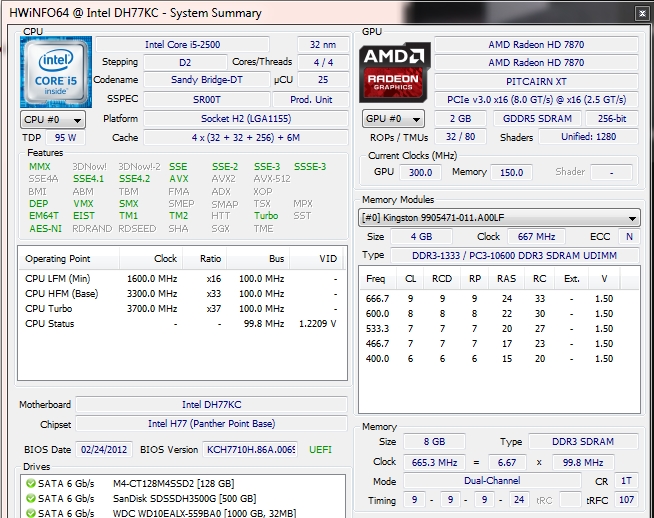Image resolution: width=654 pixels, height=518 pixels.
Task: Click the RCD column header
Action: coord(442,279)
